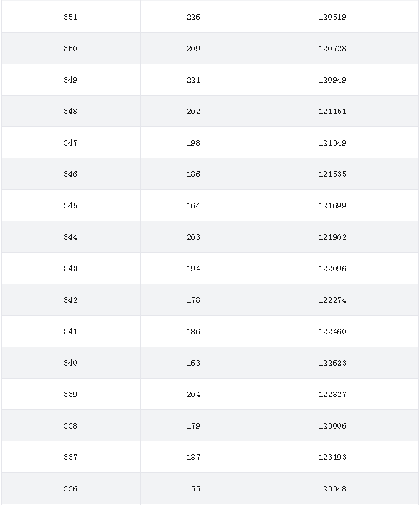Select cumulative total 122460

332,331
